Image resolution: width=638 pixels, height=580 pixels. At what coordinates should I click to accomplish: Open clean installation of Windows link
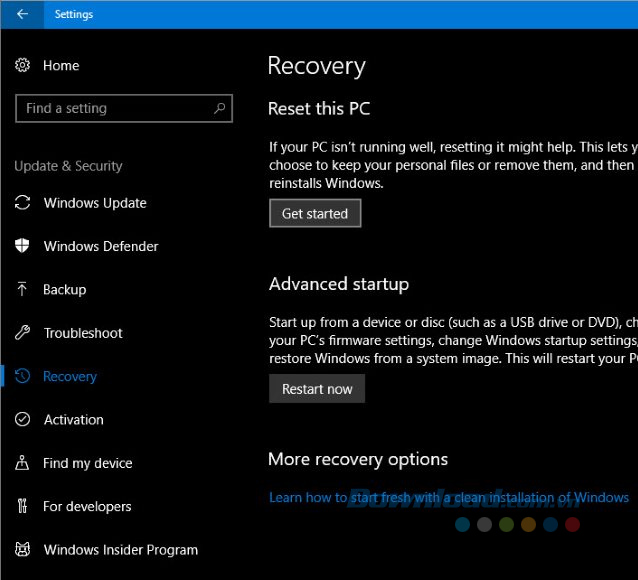pos(449,497)
